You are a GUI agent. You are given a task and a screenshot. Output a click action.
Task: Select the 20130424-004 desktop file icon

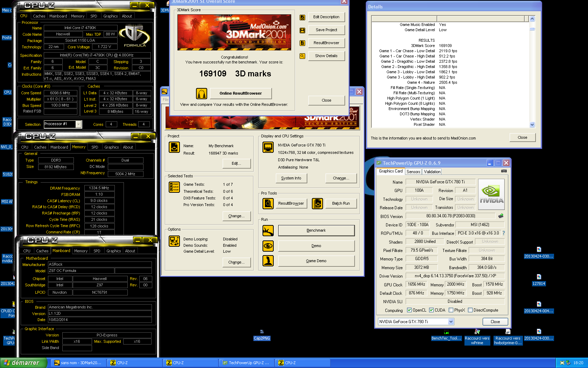pos(539,307)
